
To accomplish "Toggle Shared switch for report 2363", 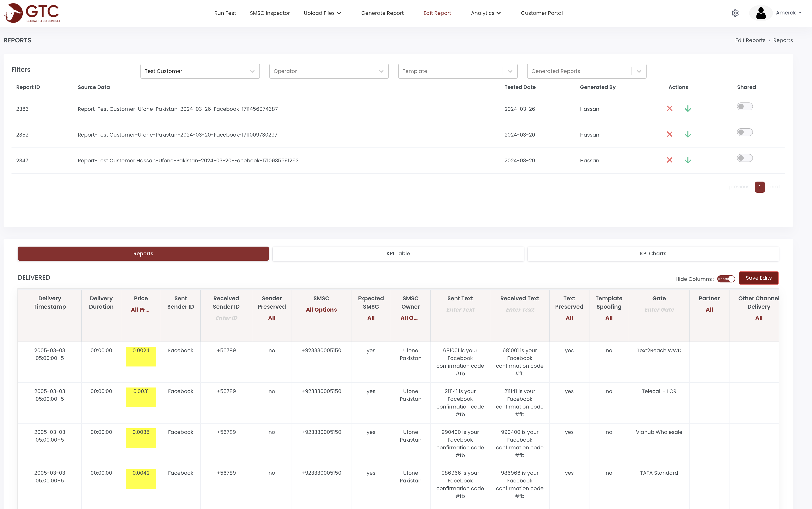I will (745, 107).
